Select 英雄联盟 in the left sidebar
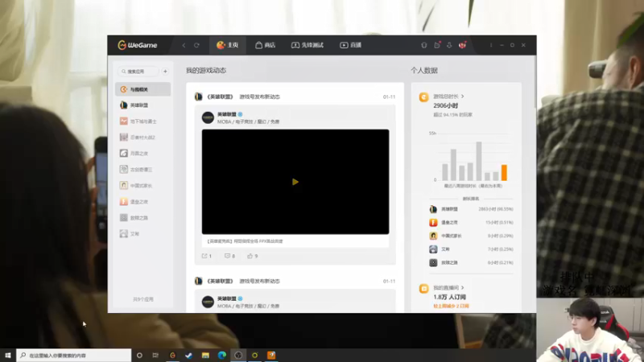 click(143, 105)
